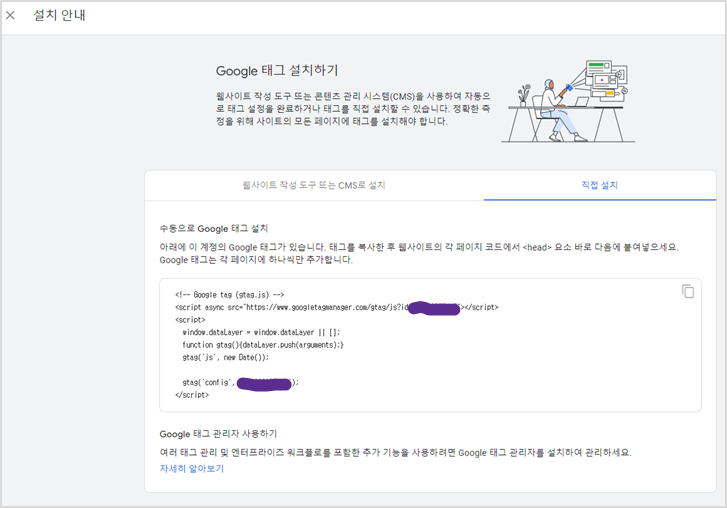Click the 여러 태그 관리 및 엔터프라이즈 description
The height and width of the screenshot is (508, 727).
[395, 452]
